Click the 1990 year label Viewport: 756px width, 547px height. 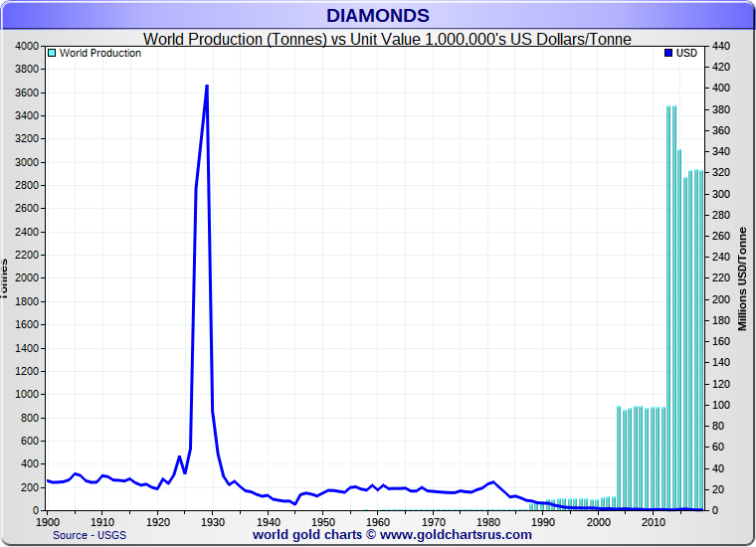(x=543, y=522)
